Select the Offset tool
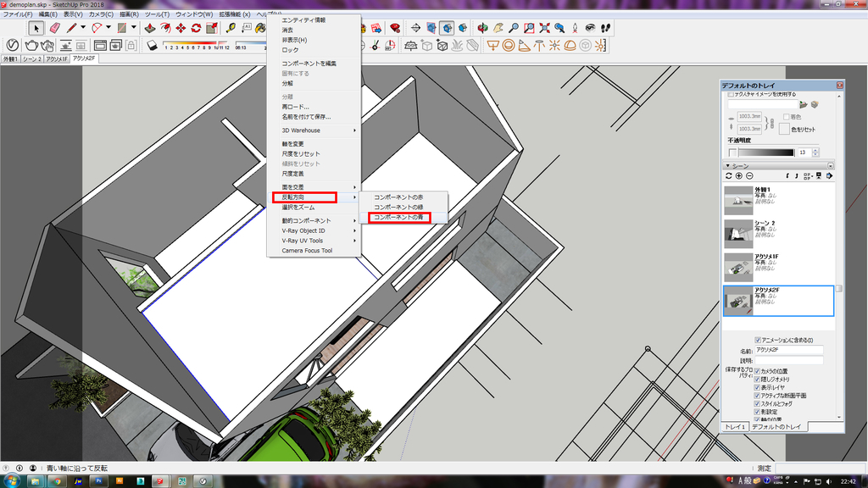 [165, 28]
